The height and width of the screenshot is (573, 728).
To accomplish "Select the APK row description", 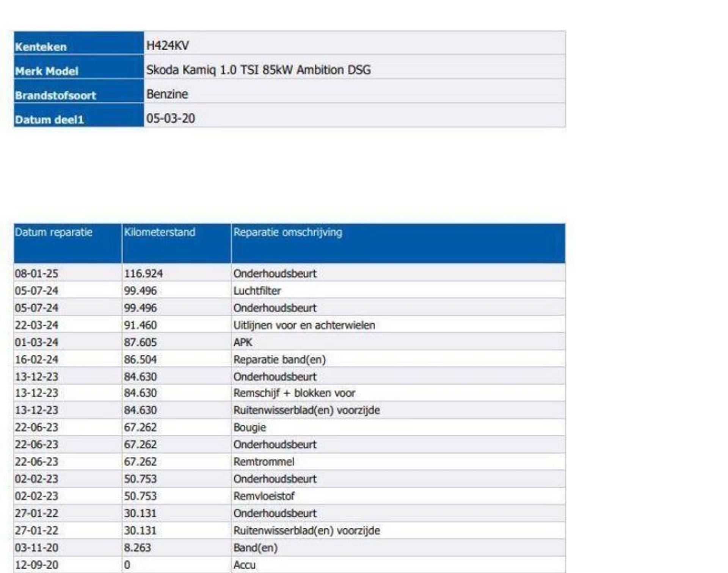I will 243,343.
